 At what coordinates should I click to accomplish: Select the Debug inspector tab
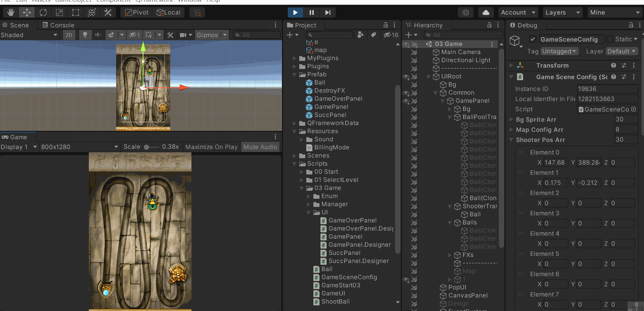pyautogui.click(x=524, y=25)
